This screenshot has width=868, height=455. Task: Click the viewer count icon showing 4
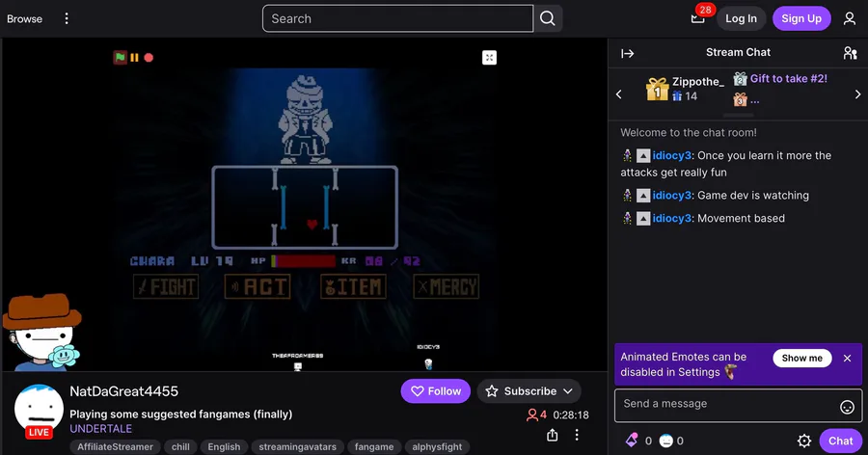coord(532,415)
